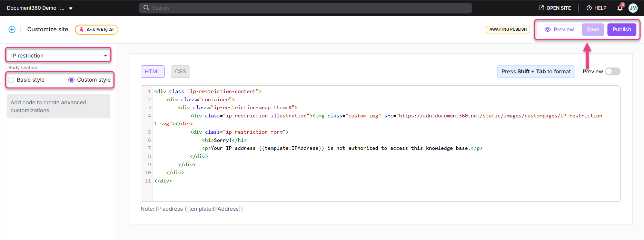Click the container div code line

200,100
